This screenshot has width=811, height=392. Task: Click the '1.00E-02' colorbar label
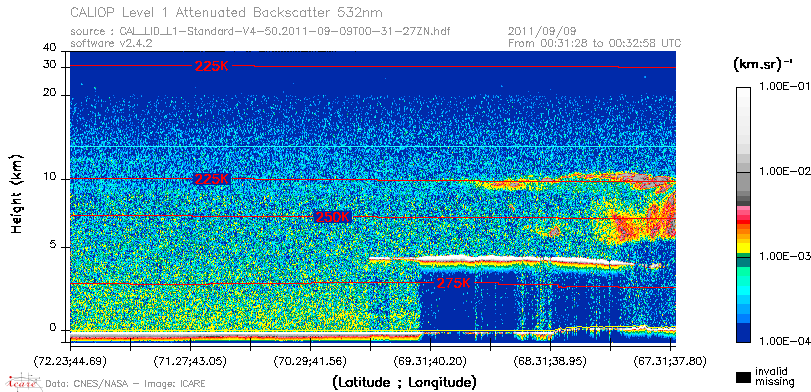[786, 172]
